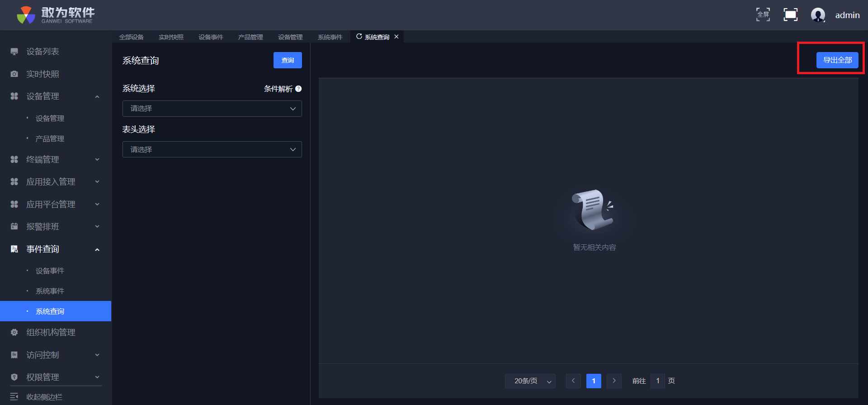868x405 pixels.
Task: Go to previous page arrow
Action: point(573,381)
